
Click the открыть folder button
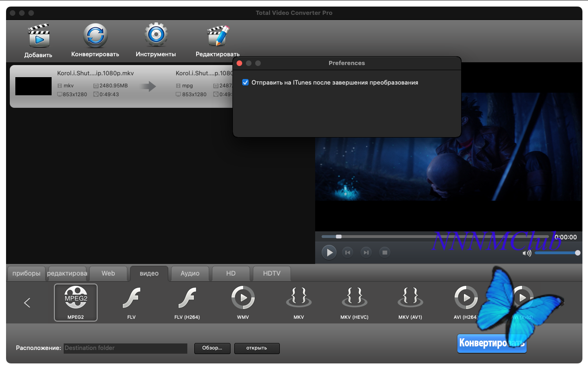(x=257, y=348)
